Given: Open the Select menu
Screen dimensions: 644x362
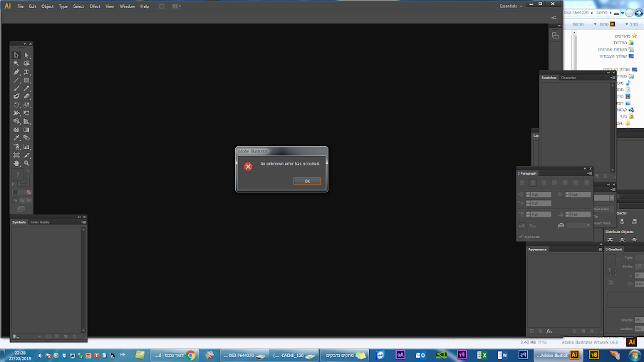Looking at the screenshot, I should point(78,6).
